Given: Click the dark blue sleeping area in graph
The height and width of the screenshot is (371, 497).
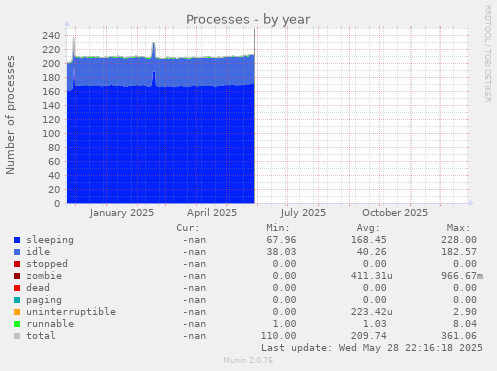Looking at the screenshot, I should pos(161,145).
